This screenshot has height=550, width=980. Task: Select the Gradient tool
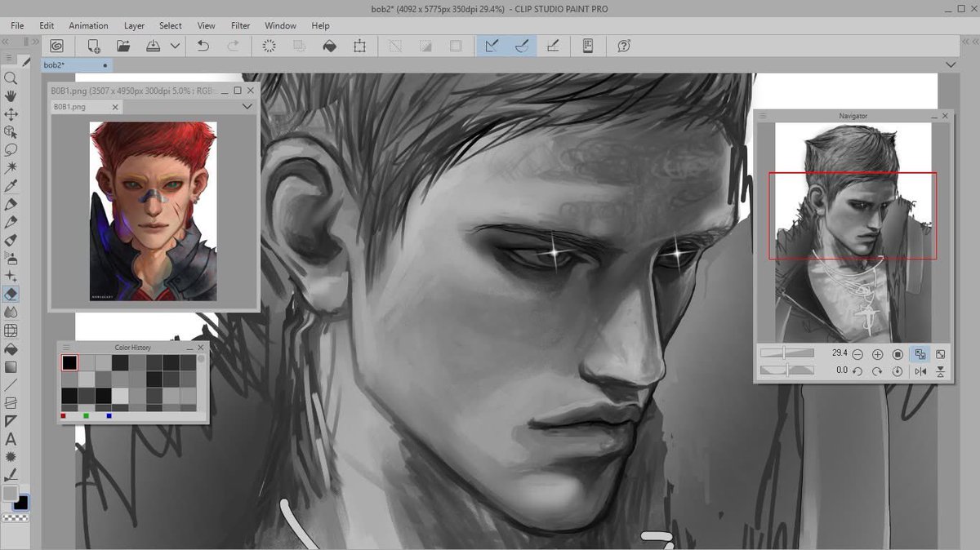pyautogui.click(x=11, y=367)
